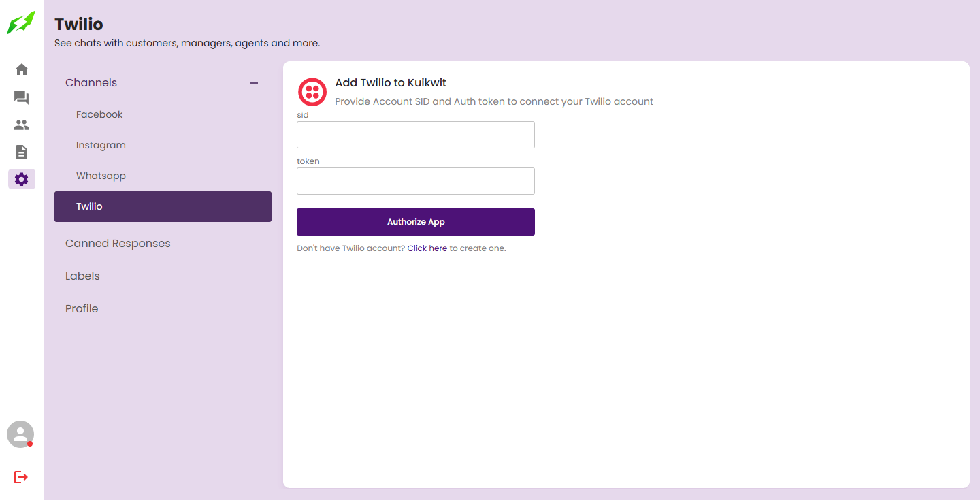This screenshot has height=503, width=980.
Task: Click the red logout icon
Action: (21, 477)
